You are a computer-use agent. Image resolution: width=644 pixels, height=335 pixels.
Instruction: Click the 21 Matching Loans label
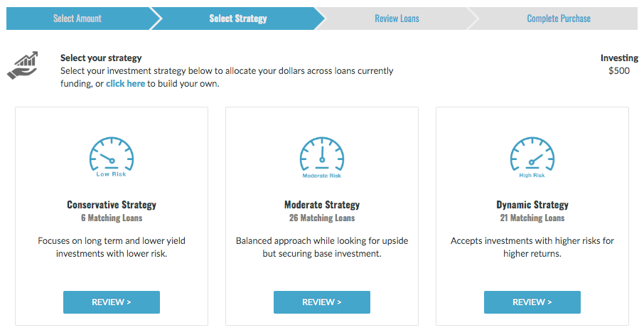click(532, 218)
